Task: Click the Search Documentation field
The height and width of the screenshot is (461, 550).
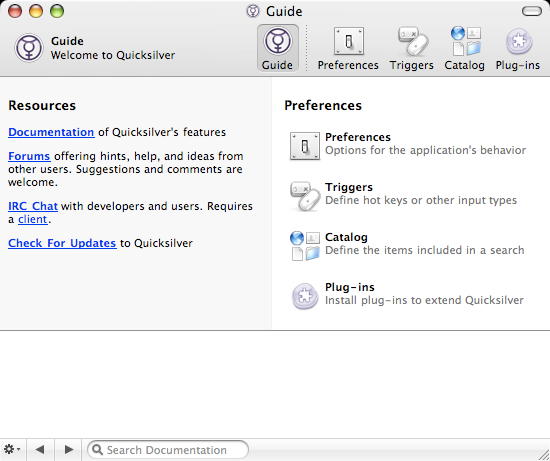Action: tap(168, 449)
